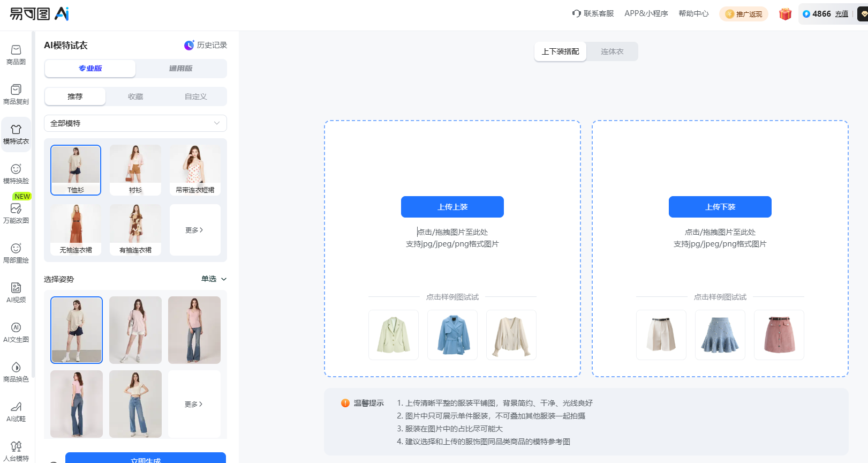Select the side-facing pose in pink top and jeans
Image resolution: width=868 pixels, height=463 pixels.
coord(77,404)
